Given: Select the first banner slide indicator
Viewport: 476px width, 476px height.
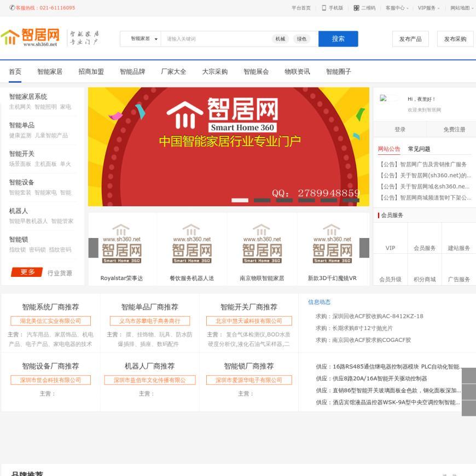Looking at the screenshot, I should tap(240, 200).
